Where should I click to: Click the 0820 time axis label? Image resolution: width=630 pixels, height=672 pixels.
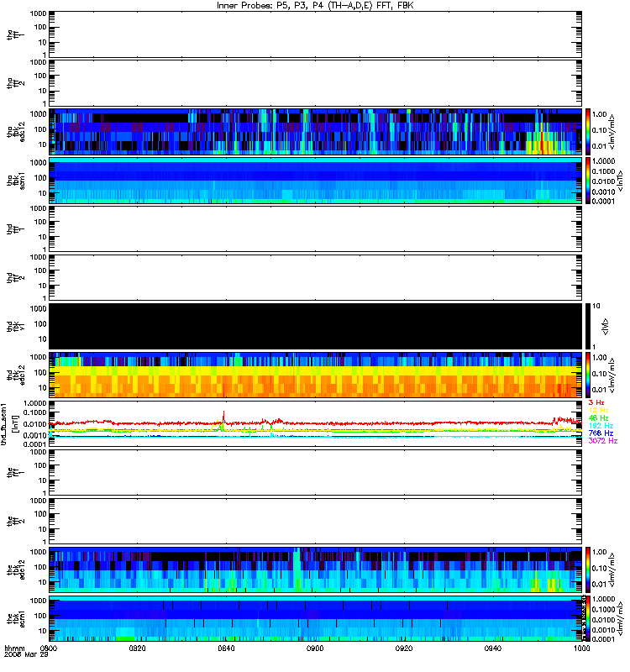click(137, 648)
